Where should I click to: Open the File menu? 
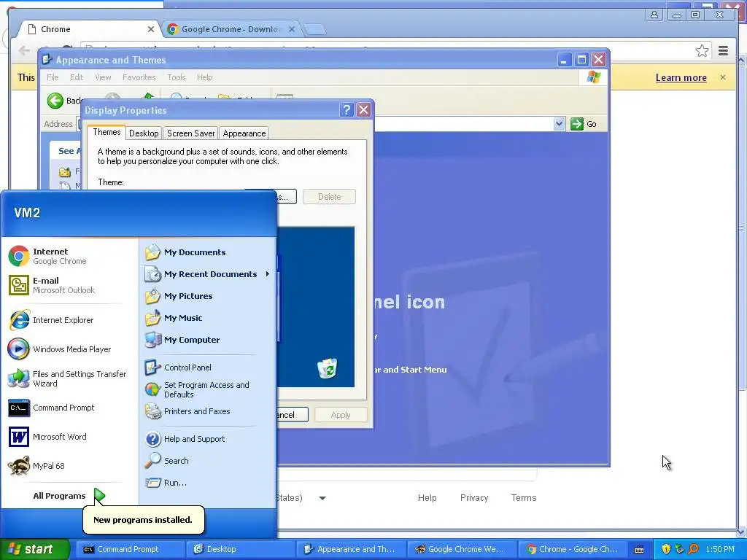(x=53, y=77)
